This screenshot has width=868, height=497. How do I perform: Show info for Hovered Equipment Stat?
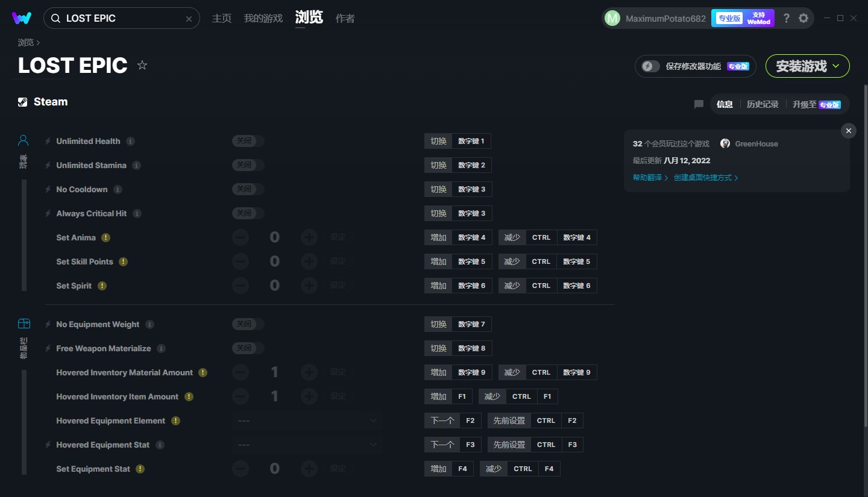(160, 445)
